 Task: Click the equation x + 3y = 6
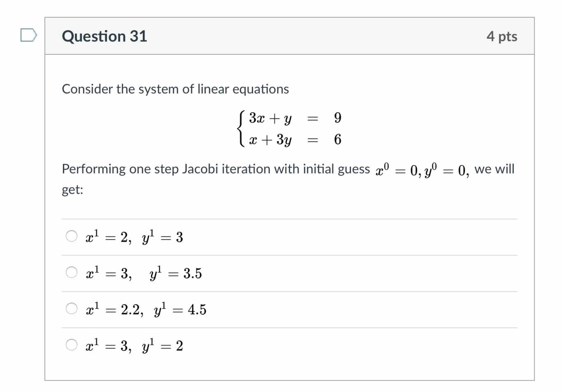[295, 139]
